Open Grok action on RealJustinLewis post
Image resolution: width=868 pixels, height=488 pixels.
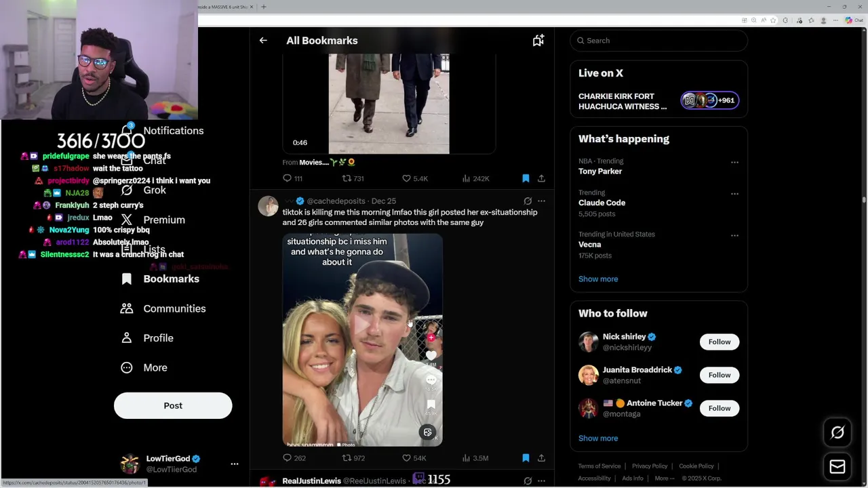(x=528, y=481)
